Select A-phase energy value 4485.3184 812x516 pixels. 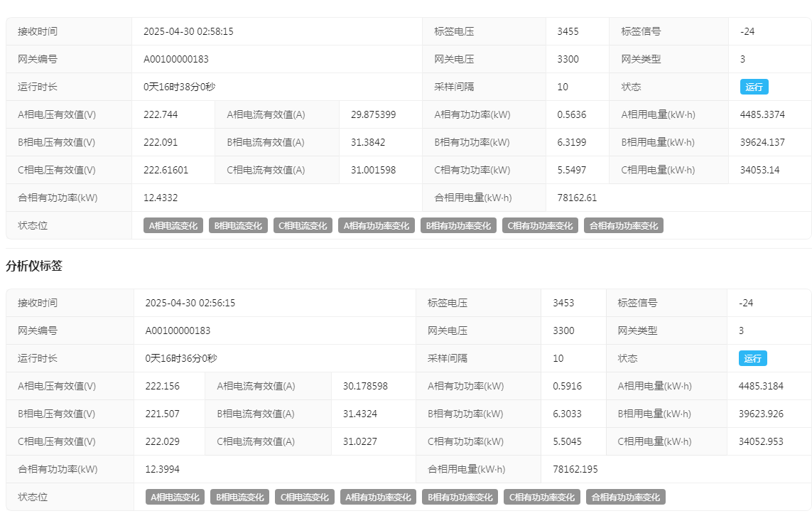coord(761,386)
